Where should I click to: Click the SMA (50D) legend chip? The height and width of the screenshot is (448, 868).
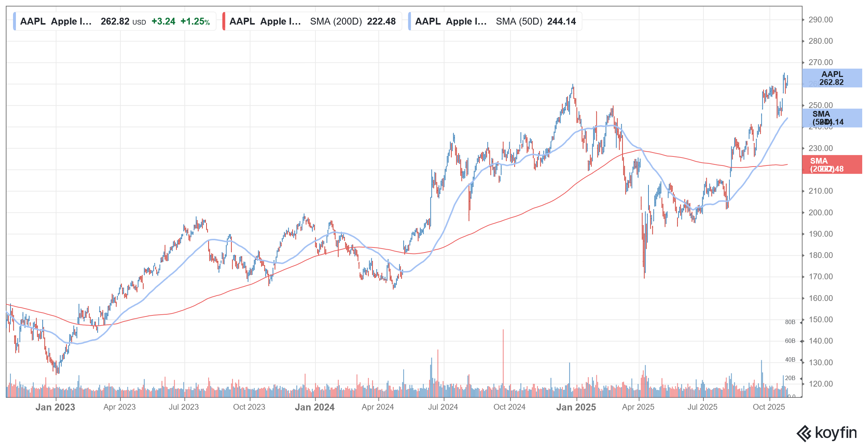(x=495, y=21)
